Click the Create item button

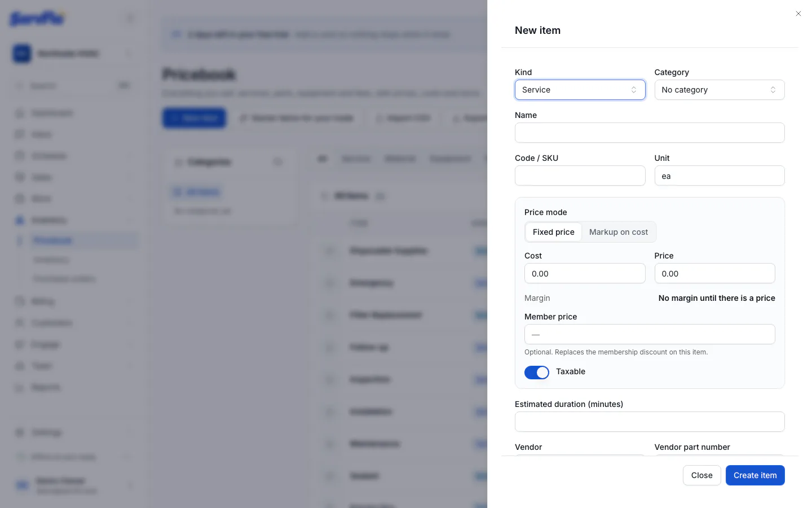point(755,475)
